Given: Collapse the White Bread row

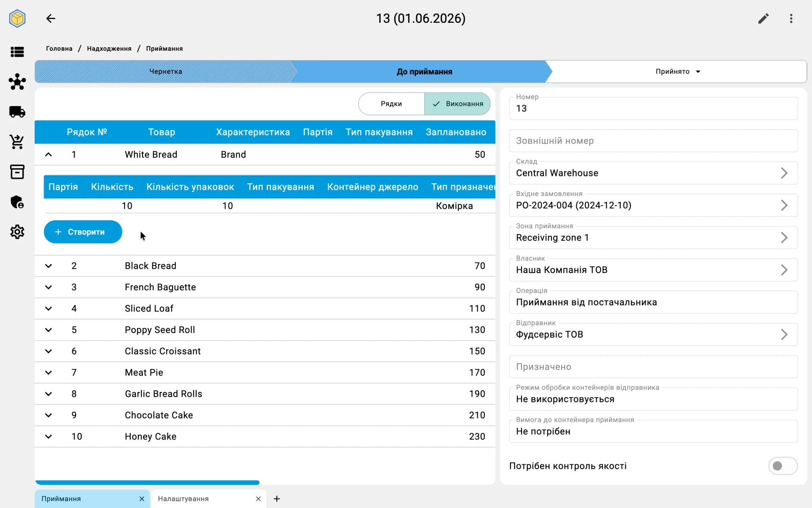Looking at the screenshot, I should tap(49, 155).
